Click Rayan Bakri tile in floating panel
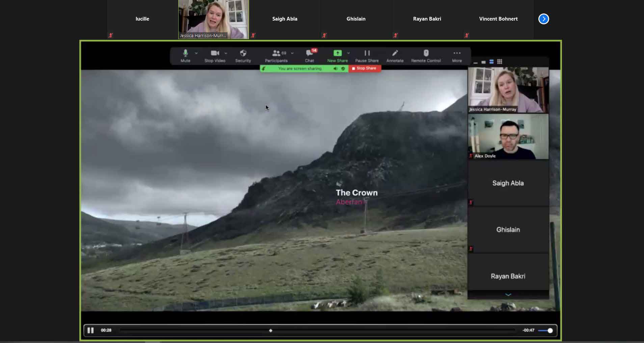 [508, 273]
